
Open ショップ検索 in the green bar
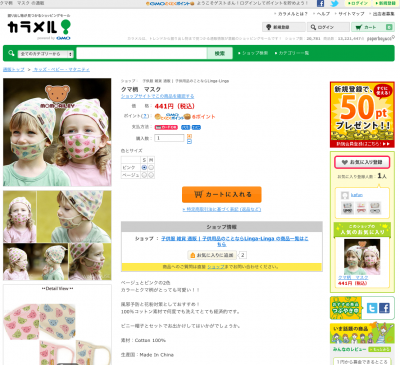tap(255, 53)
